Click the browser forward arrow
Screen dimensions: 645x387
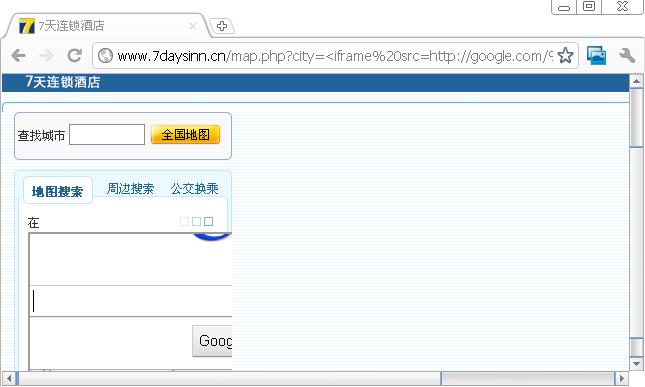pos(46,55)
